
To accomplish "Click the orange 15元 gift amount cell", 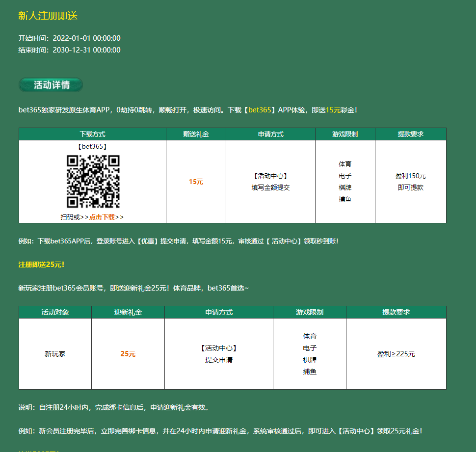I will [196, 182].
